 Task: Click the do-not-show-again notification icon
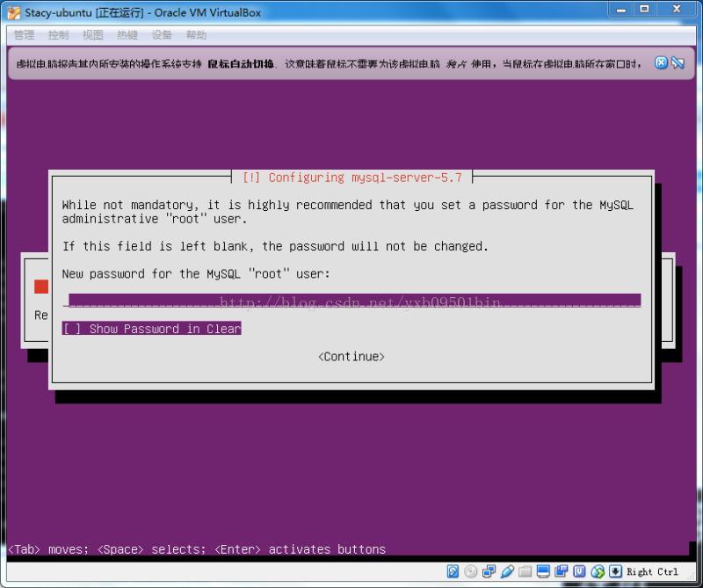(x=678, y=62)
